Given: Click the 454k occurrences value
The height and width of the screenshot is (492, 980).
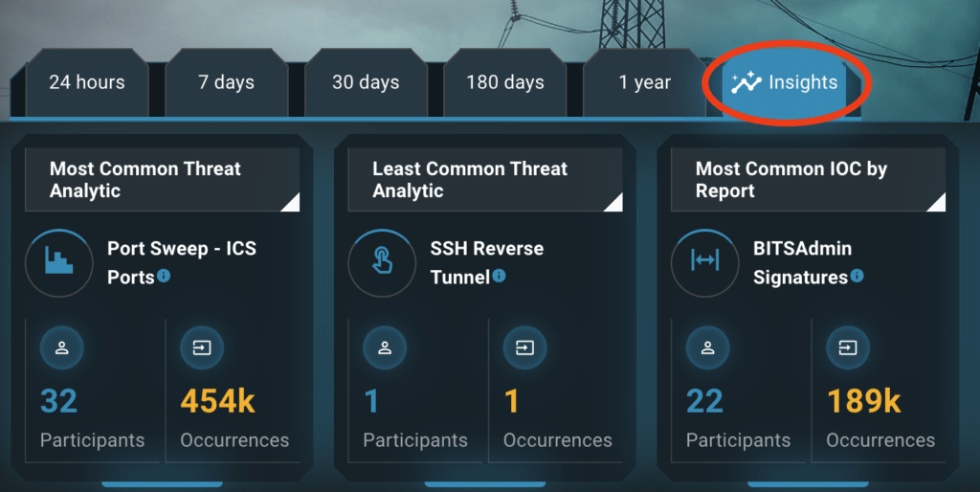Looking at the screenshot, I should [217, 401].
